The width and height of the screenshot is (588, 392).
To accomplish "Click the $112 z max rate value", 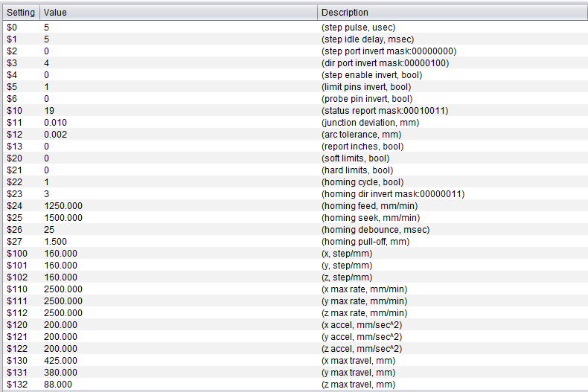I will tap(63, 313).
